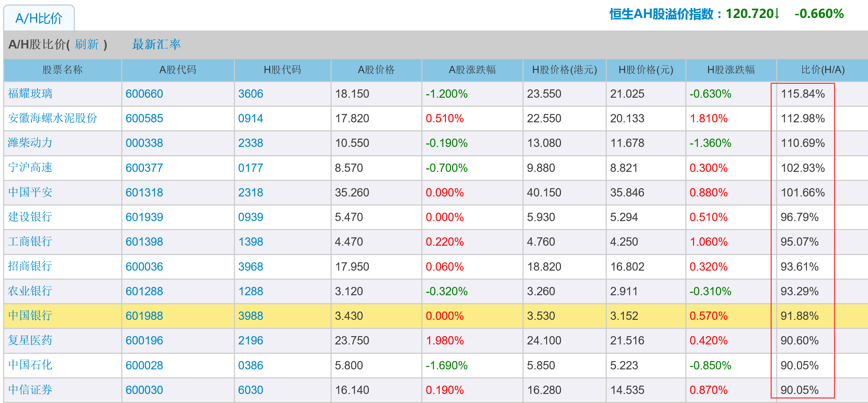Image resolution: width=868 pixels, height=403 pixels.
Task: Click the 比价(H/A) column header
Action: 823,70
